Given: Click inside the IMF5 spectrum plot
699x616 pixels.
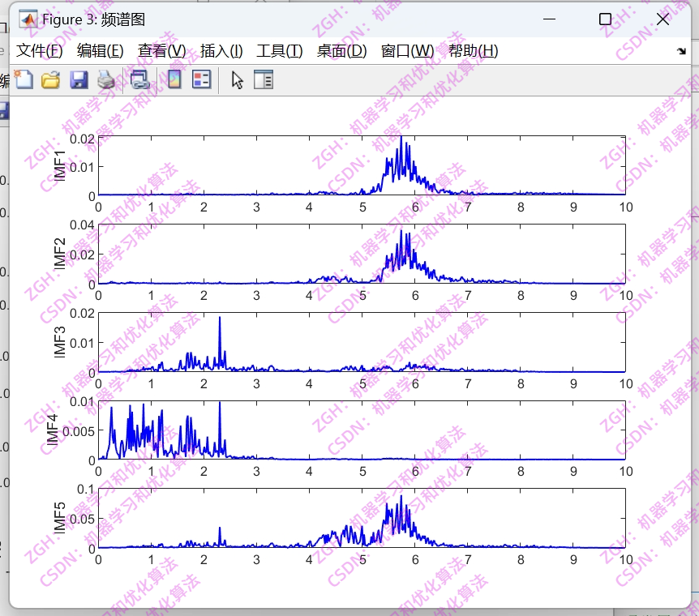Looking at the screenshot, I should coord(361,519).
